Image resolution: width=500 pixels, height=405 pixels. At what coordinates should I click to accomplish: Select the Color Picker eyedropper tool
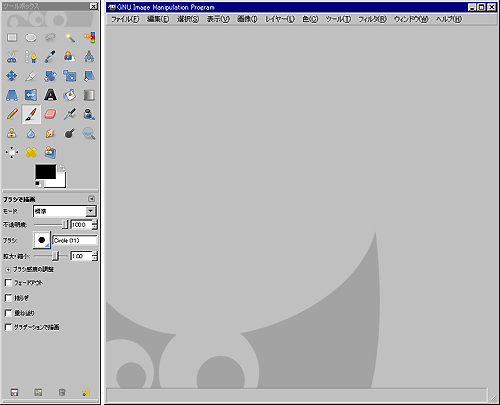50,57
